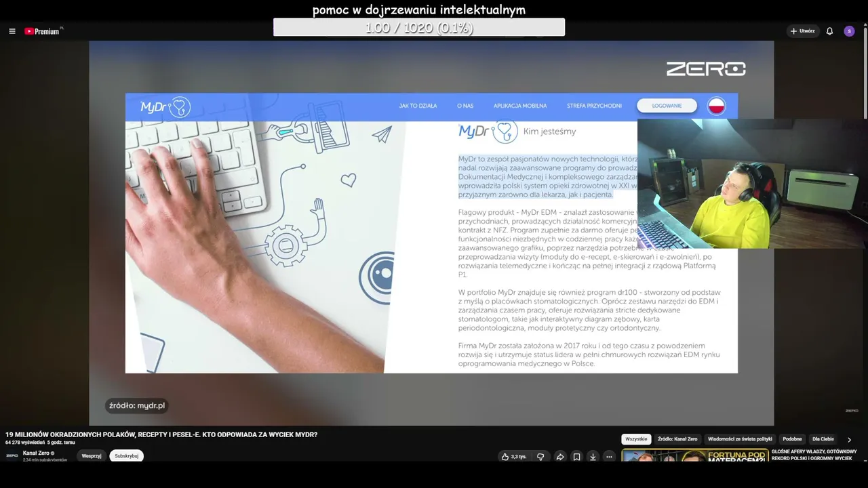Open the Kanał Zero channel name link

click(36, 453)
